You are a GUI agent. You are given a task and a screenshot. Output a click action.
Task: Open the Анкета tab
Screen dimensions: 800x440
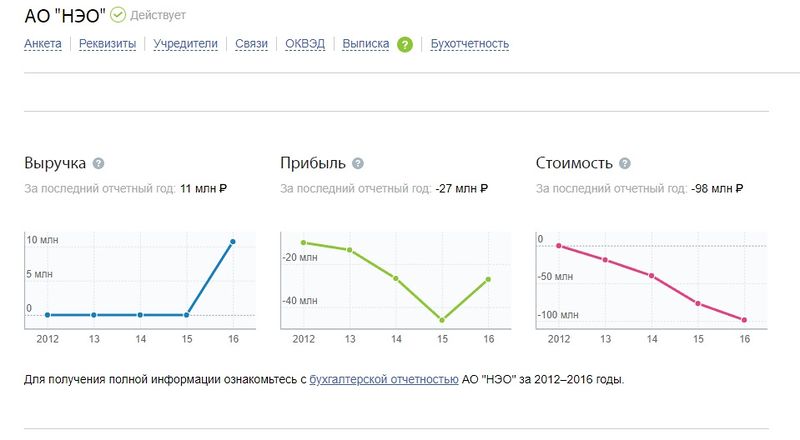(43, 44)
